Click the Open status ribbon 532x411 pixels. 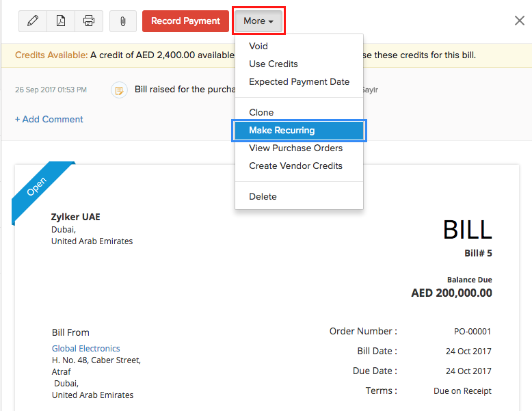pos(37,187)
